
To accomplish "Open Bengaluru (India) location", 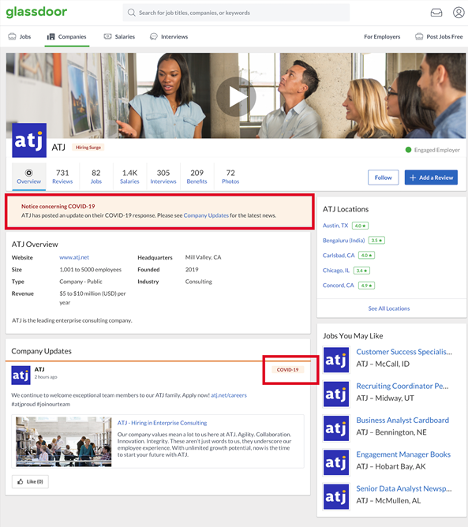I will click(x=344, y=240).
